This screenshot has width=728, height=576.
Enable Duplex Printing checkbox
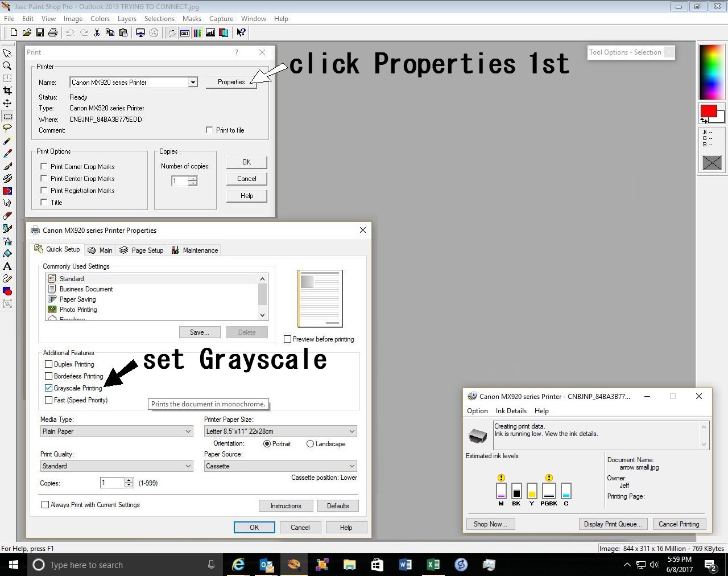49,364
